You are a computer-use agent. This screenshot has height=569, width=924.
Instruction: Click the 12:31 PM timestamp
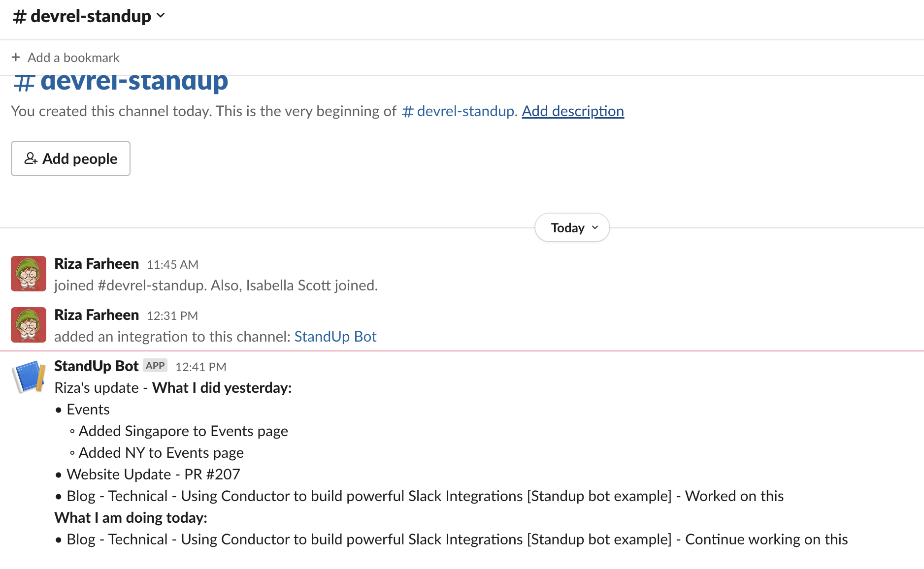coord(172,316)
